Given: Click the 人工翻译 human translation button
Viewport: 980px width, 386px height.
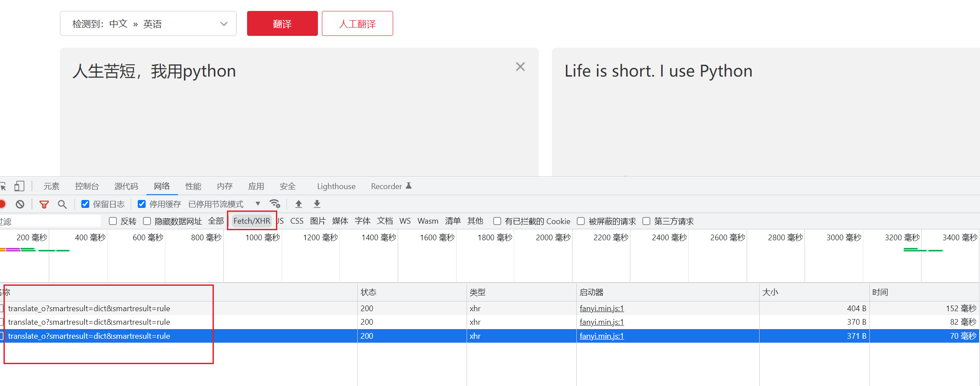Looking at the screenshot, I should [357, 24].
